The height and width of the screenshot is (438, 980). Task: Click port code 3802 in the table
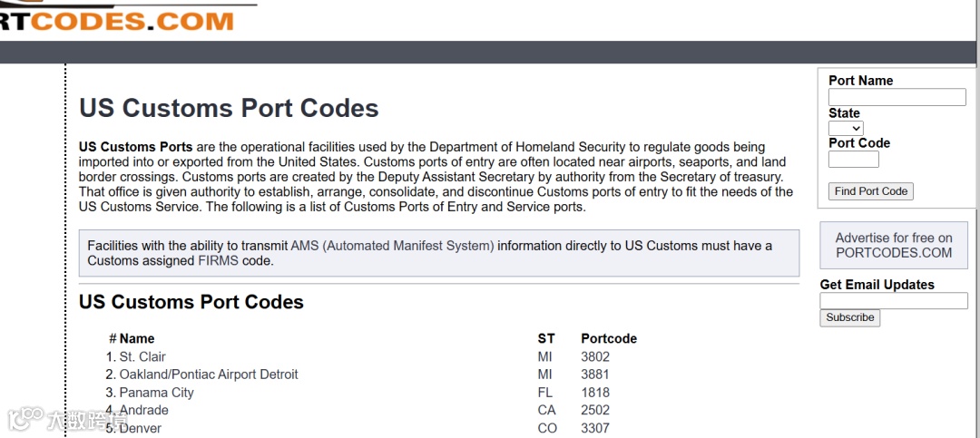tap(595, 357)
